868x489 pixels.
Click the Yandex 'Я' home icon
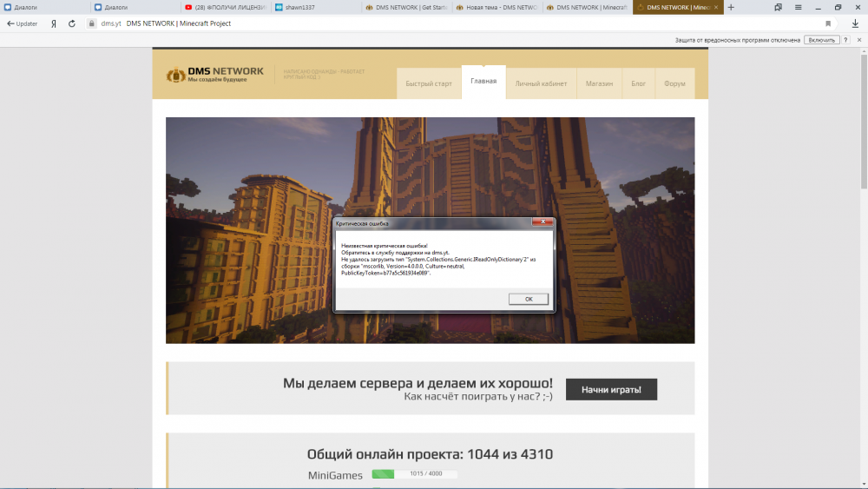pyautogui.click(x=54, y=23)
